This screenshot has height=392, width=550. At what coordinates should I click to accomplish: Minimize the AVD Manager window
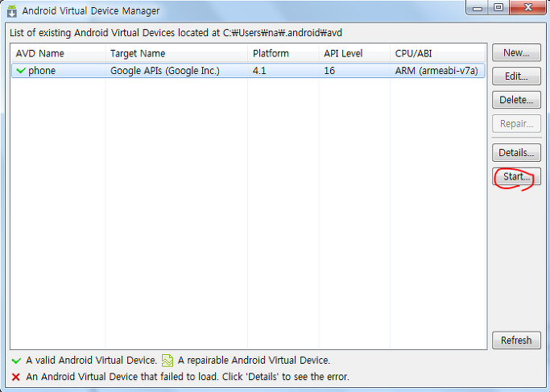[x=477, y=8]
